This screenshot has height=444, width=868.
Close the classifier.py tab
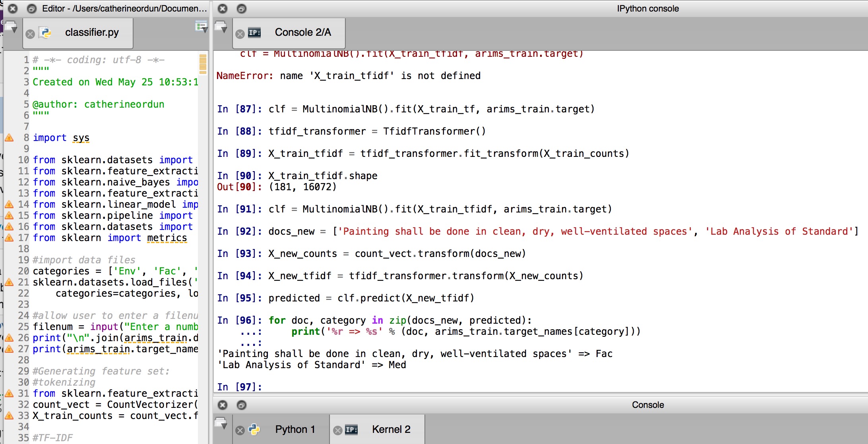(x=30, y=34)
